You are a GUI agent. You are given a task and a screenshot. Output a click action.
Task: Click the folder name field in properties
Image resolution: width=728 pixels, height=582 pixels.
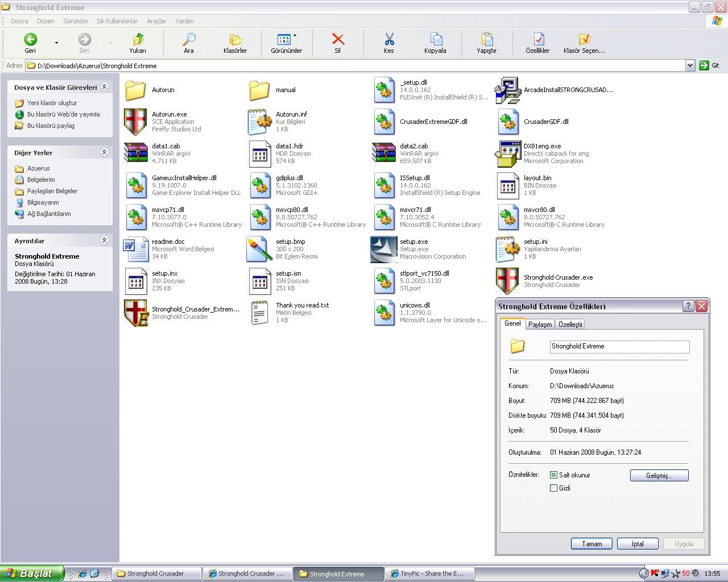pyautogui.click(x=619, y=347)
